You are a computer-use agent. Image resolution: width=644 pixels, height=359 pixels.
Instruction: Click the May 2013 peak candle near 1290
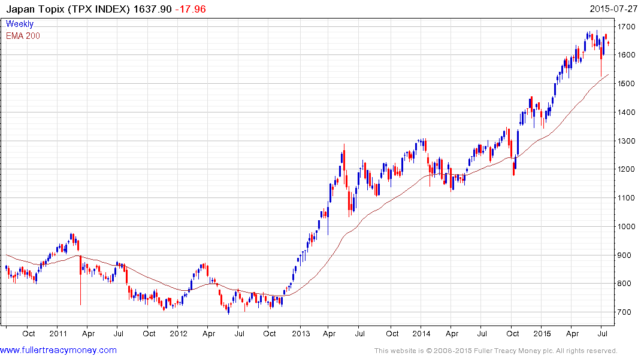point(344,164)
